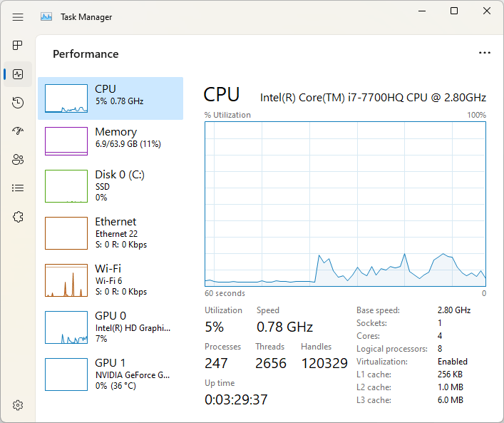The image size is (504, 423).
Task: Switch to the Users page icon
Action: (18, 160)
